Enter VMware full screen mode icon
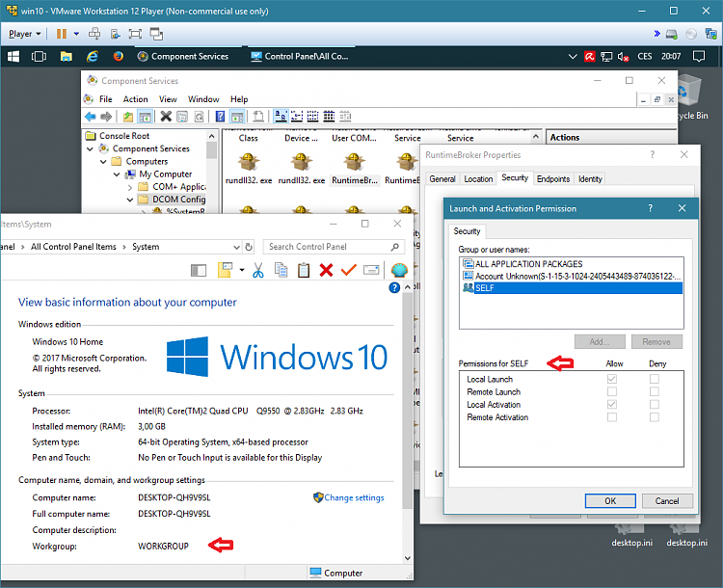The height and width of the screenshot is (588, 723). click(x=135, y=34)
